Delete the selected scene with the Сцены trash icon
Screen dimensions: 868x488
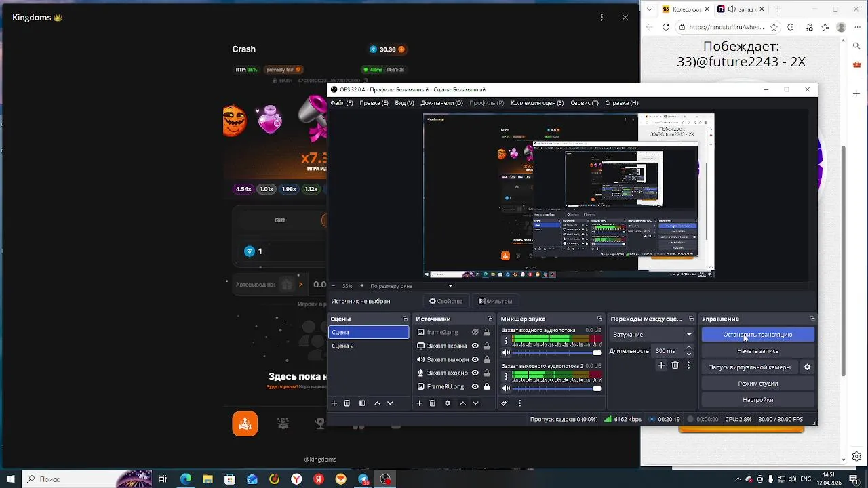[347, 403]
